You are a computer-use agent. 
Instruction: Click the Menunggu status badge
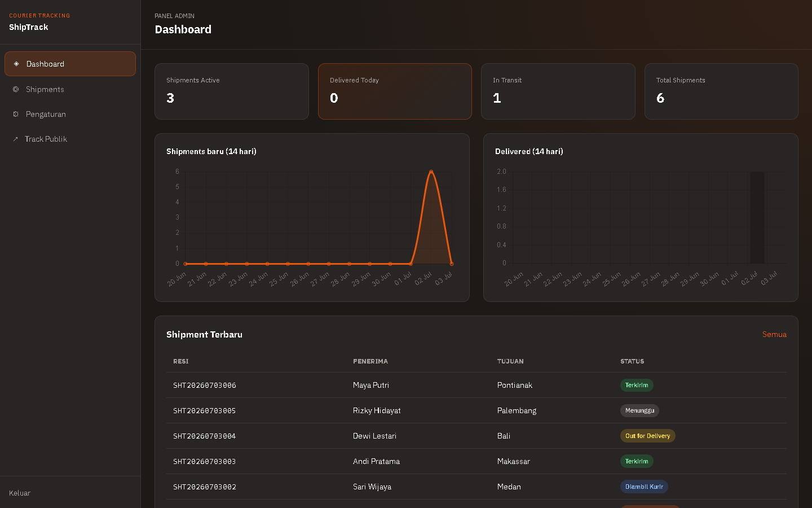(639, 410)
